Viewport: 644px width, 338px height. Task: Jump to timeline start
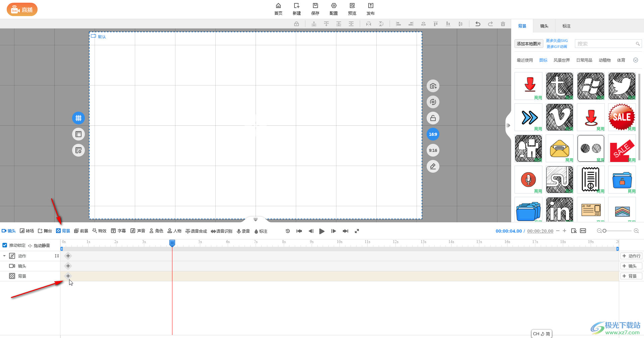pos(299,231)
